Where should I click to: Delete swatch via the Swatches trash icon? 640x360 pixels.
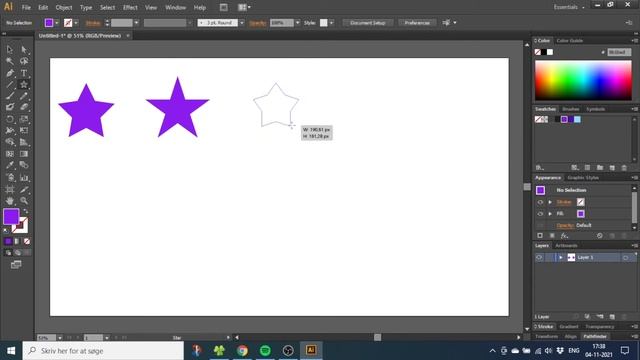click(624, 168)
